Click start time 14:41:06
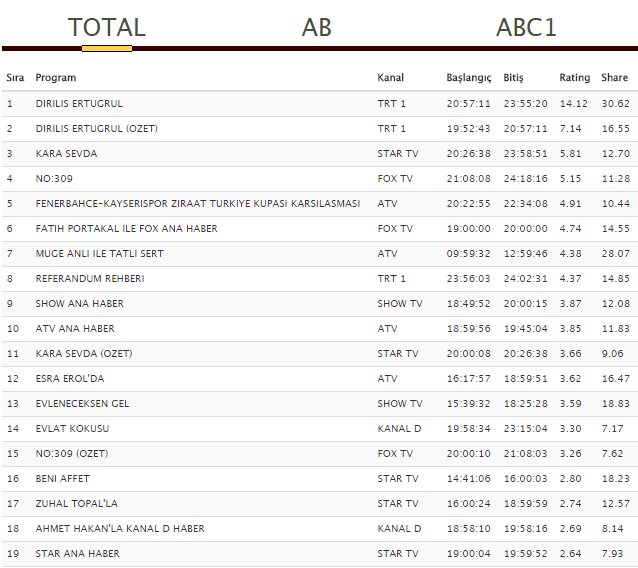The image size is (638, 568). pos(469,478)
